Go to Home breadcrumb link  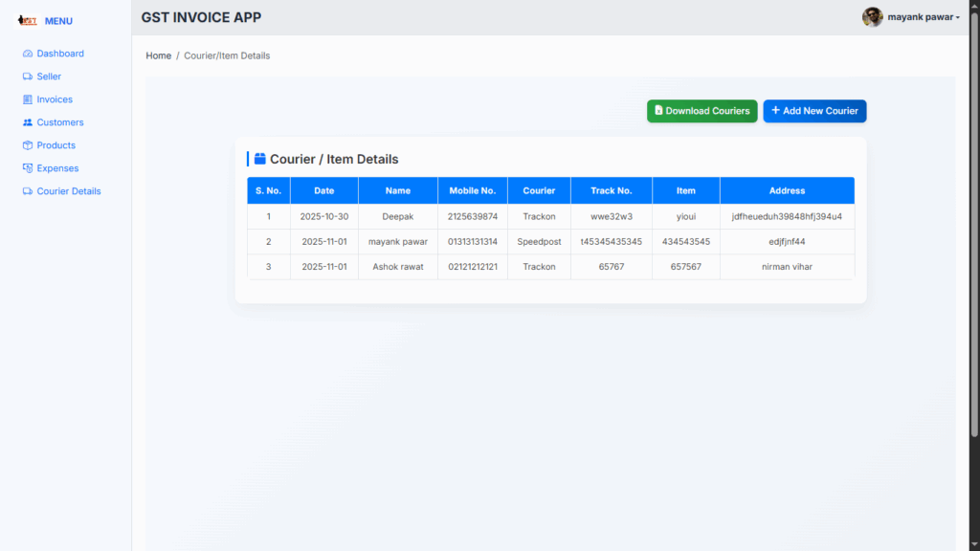click(158, 55)
